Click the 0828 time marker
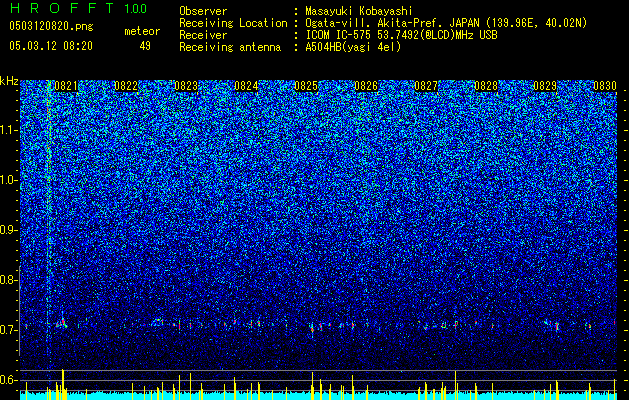This screenshot has height=400, width=629. pyautogui.click(x=486, y=86)
